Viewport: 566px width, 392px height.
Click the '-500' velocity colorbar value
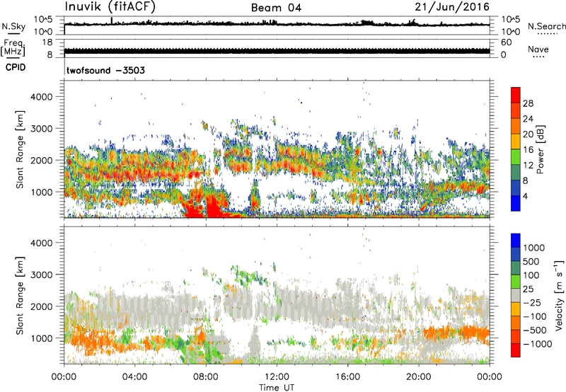(535, 330)
